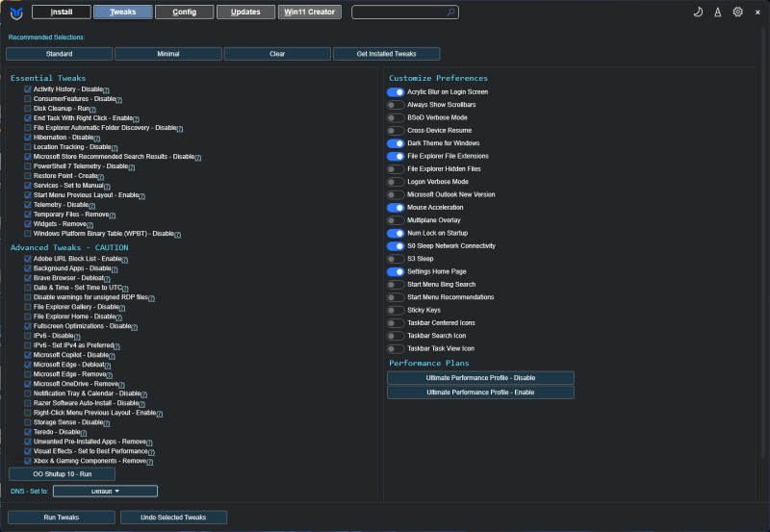Check Date & Time - Set Time to UTC
The image size is (770, 532).
click(28, 288)
